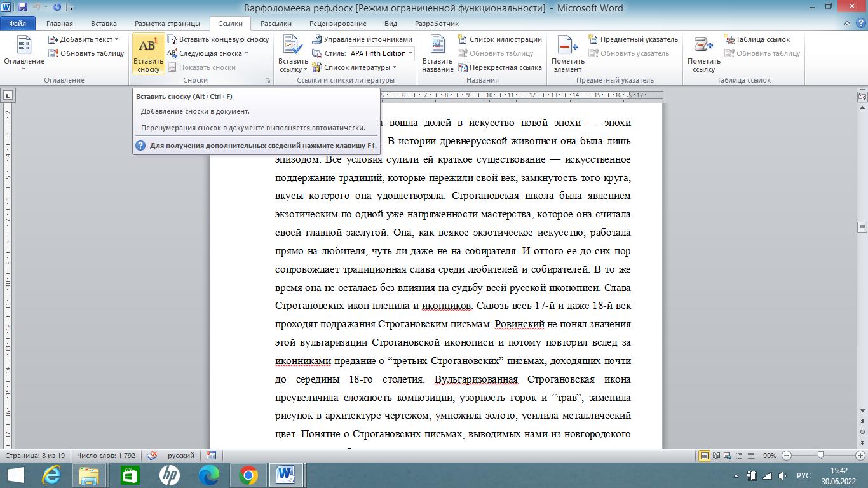
Task: Click the Insert Endnote (Вставить концевую сноску) icon
Action: point(172,39)
